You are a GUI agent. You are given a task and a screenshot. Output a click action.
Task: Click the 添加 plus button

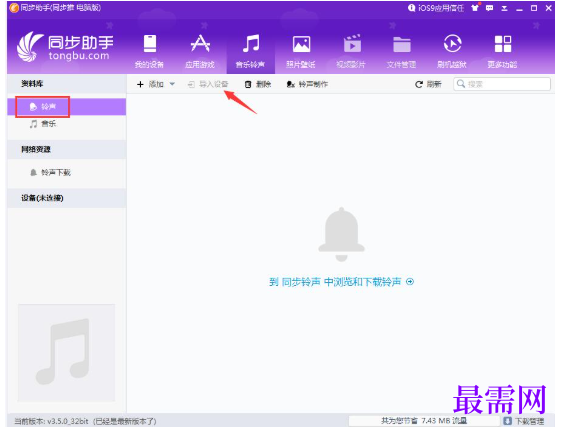[x=150, y=84]
